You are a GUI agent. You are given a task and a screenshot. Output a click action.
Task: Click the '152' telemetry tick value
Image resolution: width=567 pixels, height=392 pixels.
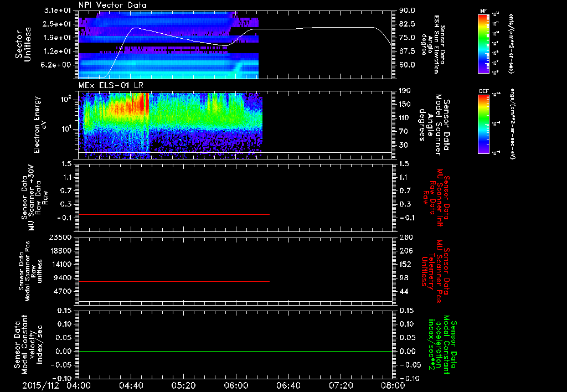405,264
